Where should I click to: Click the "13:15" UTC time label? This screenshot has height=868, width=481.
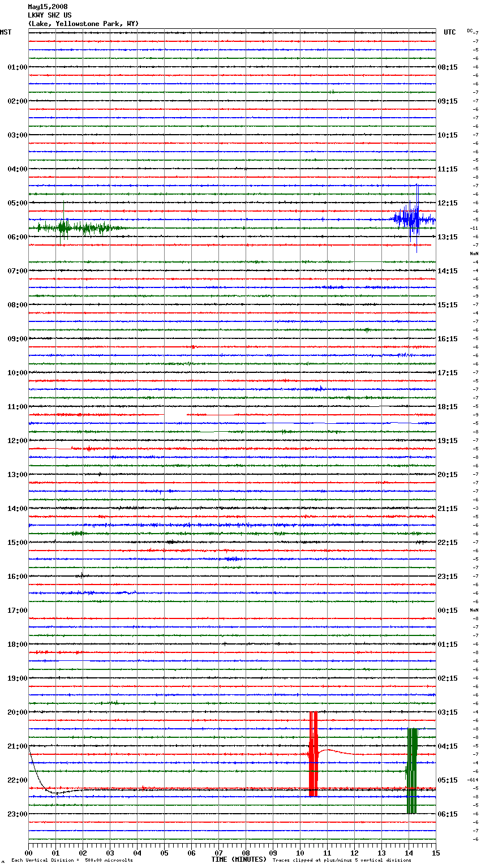(x=448, y=237)
